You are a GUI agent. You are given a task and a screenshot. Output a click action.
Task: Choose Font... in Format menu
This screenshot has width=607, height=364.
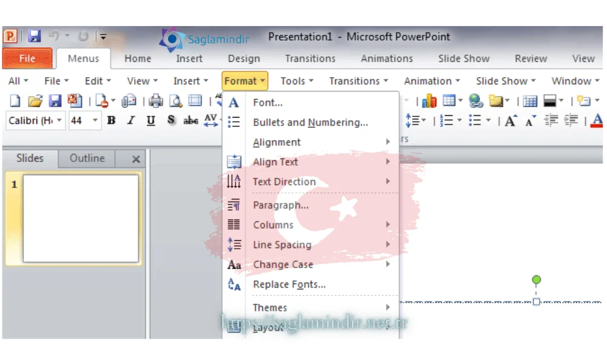click(x=310, y=103)
